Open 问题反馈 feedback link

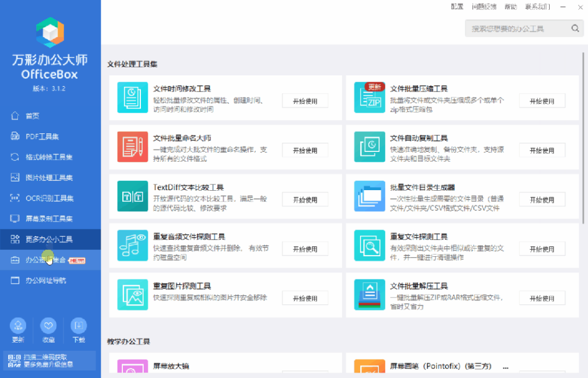[x=484, y=7]
